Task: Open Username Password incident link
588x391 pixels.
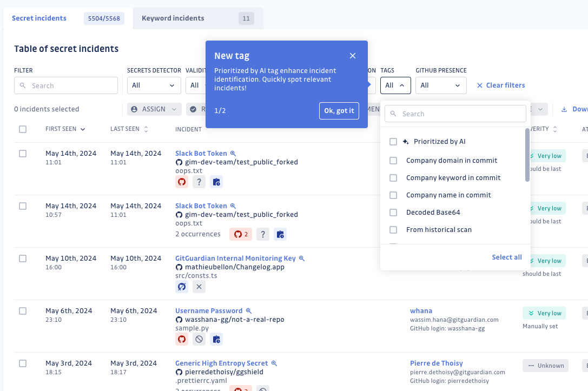Action: point(209,311)
